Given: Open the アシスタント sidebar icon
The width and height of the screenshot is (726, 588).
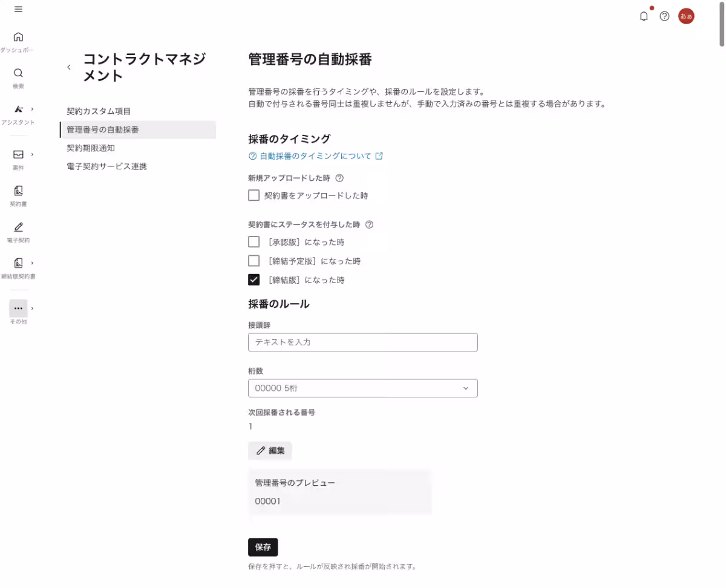Looking at the screenshot, I should pos(18,109).
